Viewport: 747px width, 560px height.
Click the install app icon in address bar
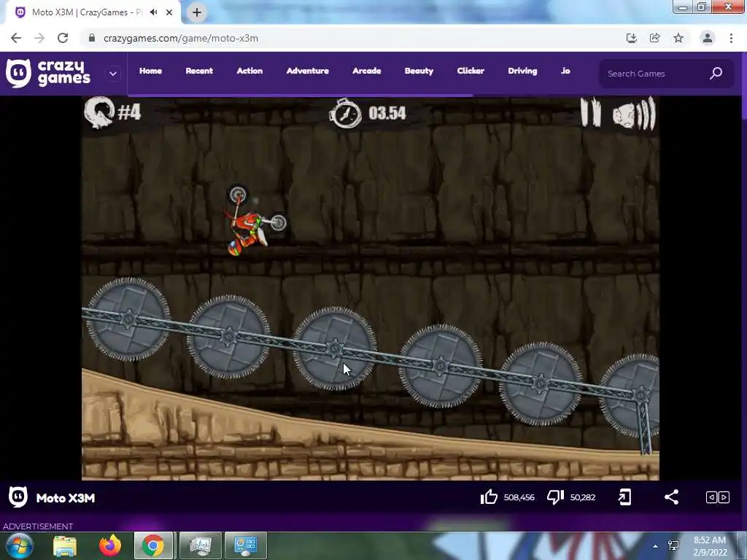click(x=631, y=38)
